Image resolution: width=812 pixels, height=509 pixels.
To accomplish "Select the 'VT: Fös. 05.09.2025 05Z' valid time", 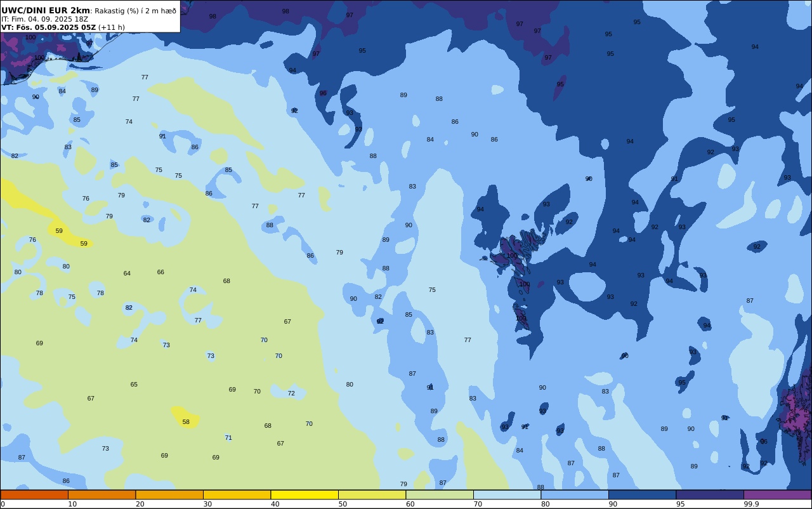I will 48,27.
